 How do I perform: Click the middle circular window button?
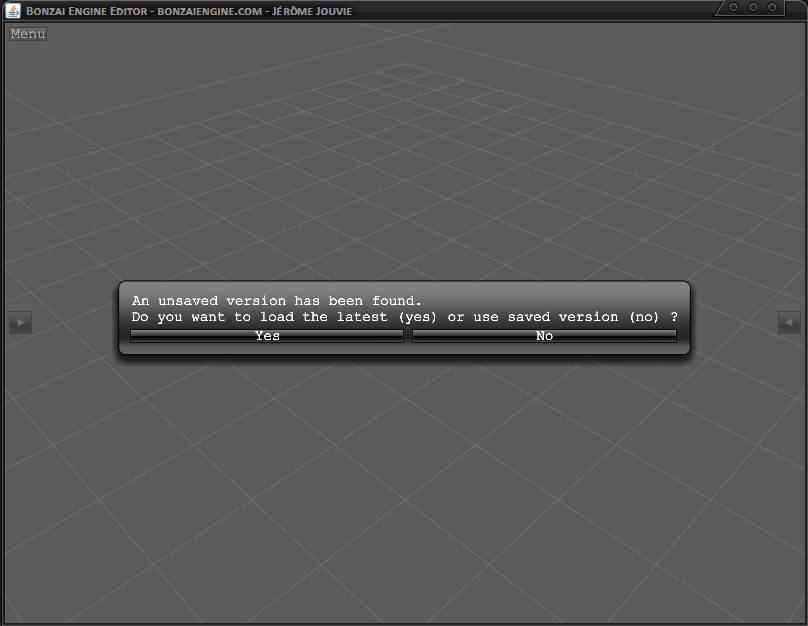pyautogui.click(x=754, y=8)
